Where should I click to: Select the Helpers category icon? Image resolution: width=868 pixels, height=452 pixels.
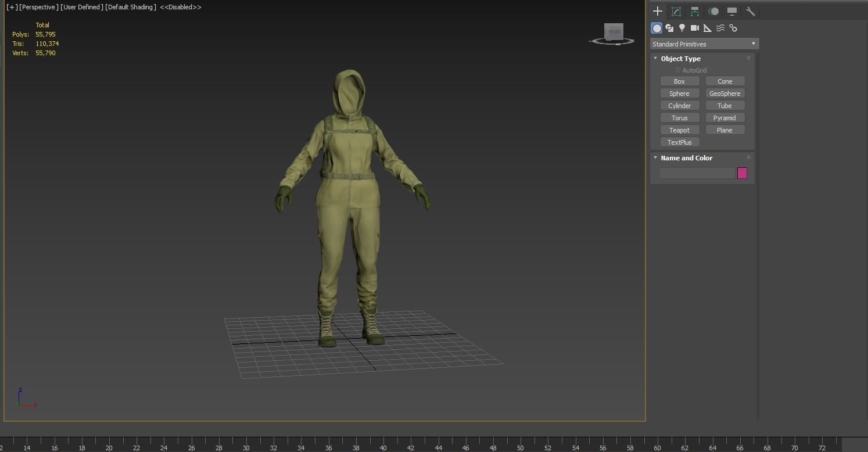708,28
